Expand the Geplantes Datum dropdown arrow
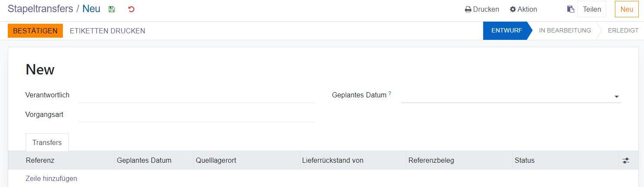The width and height of the screenshot is (644, 187). (x=616, y=97)
